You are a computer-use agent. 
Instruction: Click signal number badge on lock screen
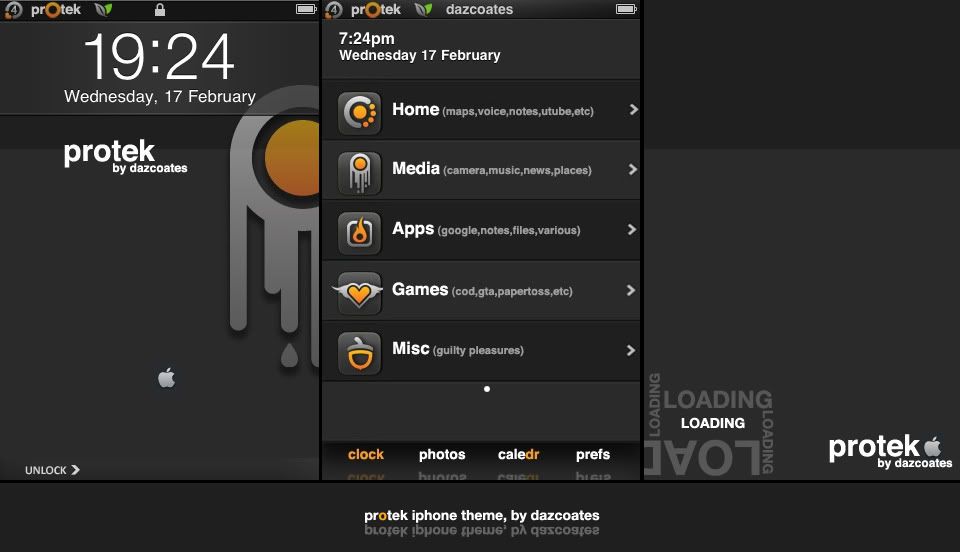[13, 10]
